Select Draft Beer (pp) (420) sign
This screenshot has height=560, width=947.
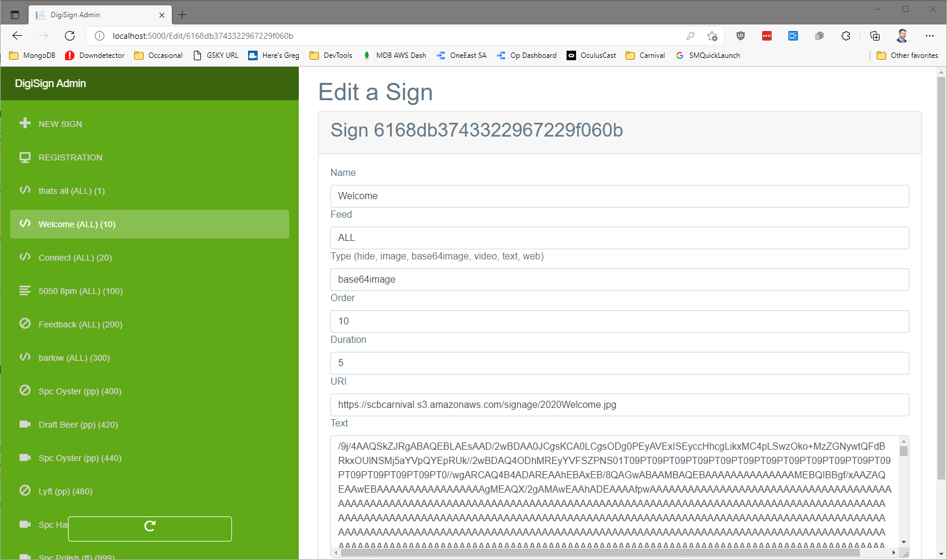[x=150, y=425]
